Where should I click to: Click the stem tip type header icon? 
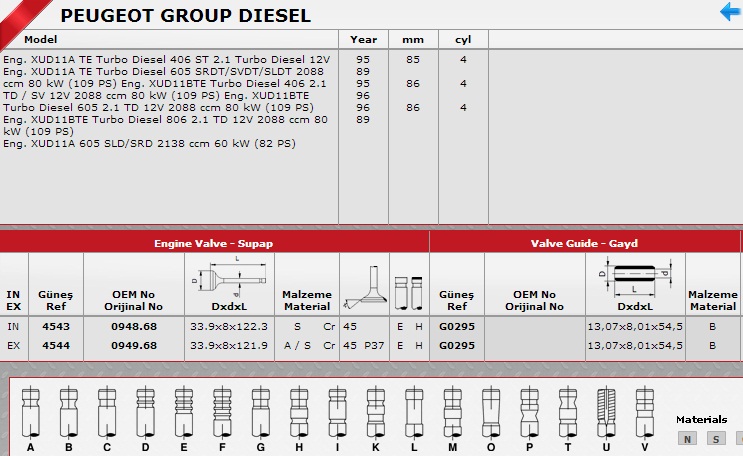coord(408,293)
